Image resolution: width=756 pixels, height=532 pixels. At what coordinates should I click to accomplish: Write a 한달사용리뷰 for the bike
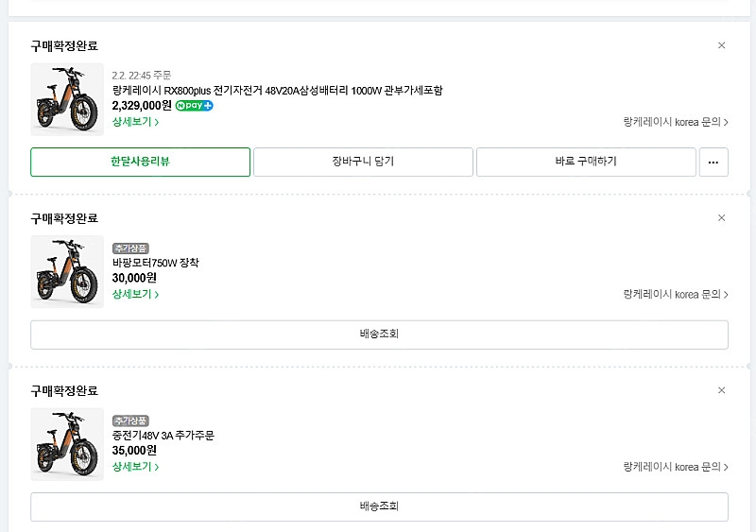click(140, 162)
